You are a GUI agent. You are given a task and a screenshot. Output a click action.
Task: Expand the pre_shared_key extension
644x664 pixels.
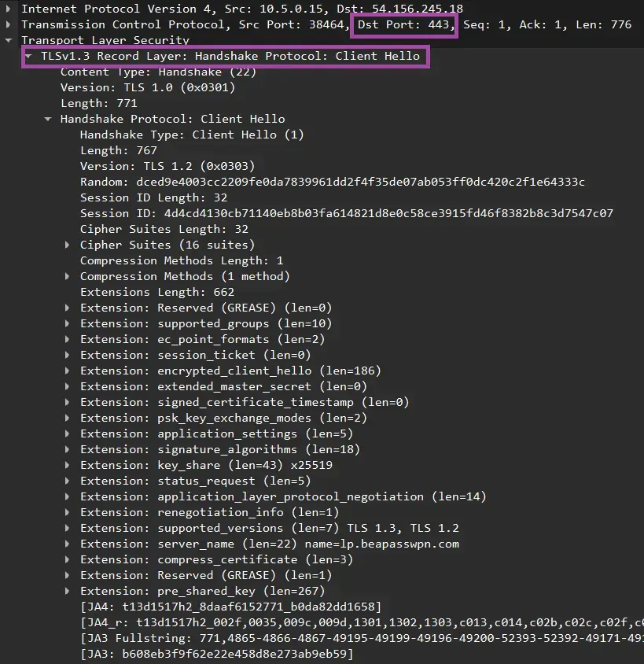tap(67, 591)
